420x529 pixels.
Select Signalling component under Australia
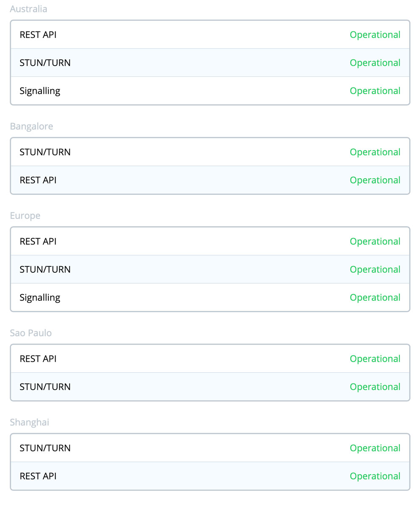[x=40, y=91]
